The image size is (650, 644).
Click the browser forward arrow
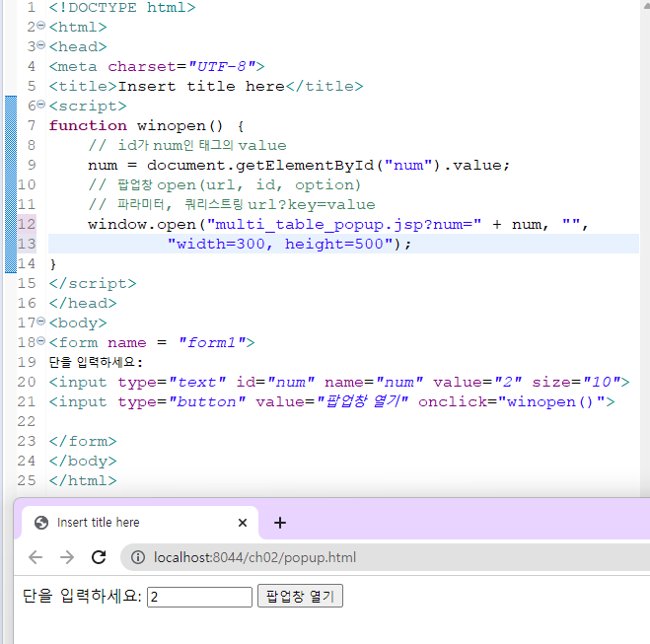[x=67, y=557]
